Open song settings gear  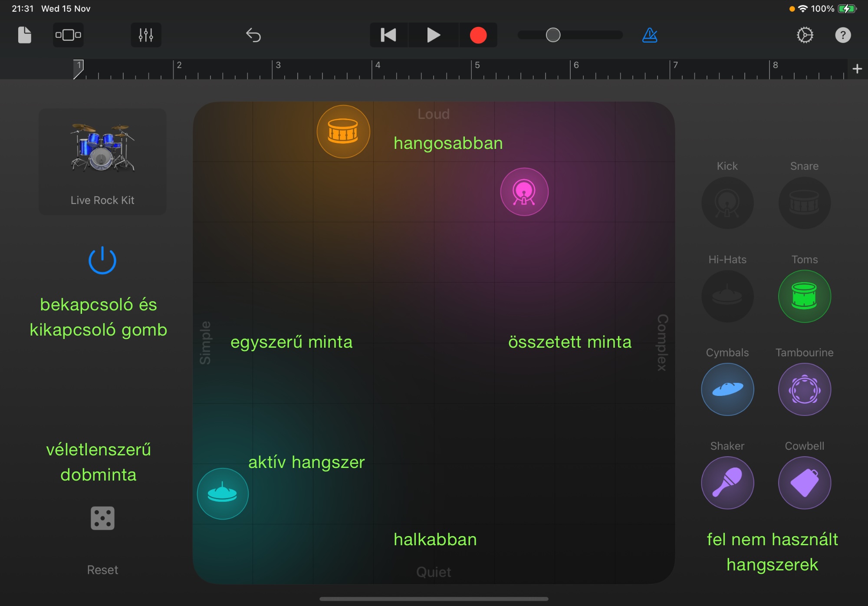805,35
